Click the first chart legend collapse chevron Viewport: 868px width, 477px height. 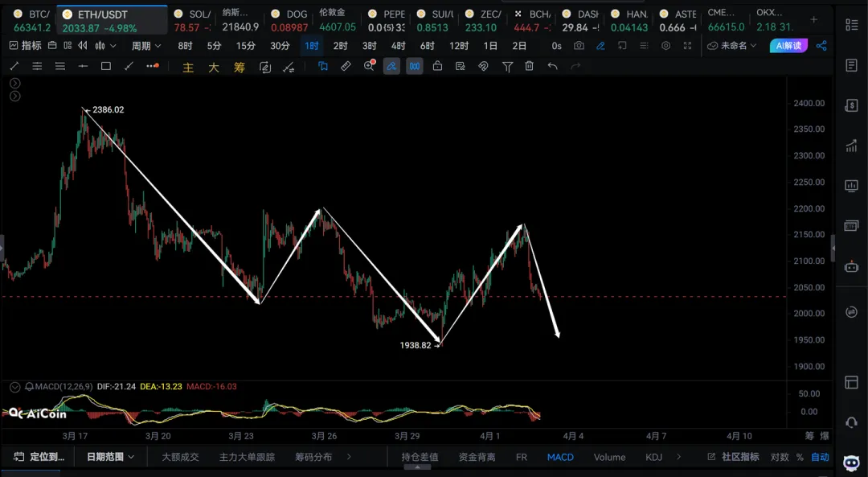[x=15, y=83]
